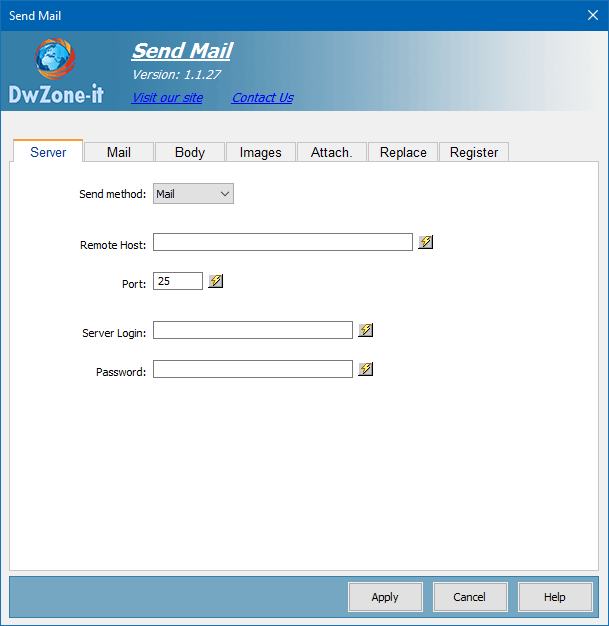Click inside the Port number field
This screenshot has width=609, height=626.
click(178, 281)
